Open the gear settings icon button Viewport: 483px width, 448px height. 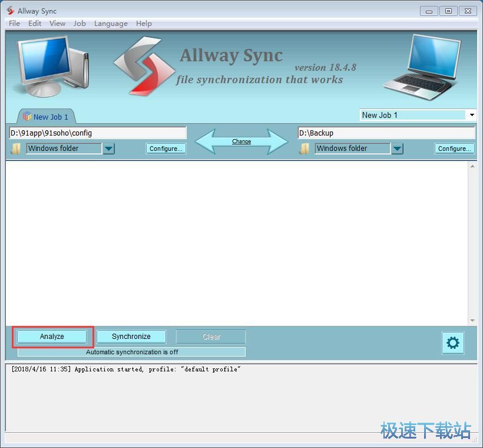tap(452, 342)
